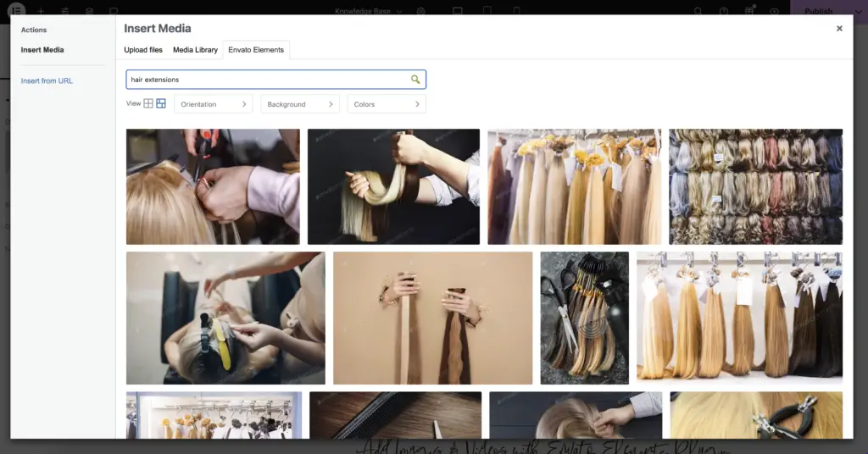This screenshot has height=454, width=868.
Task: Open page settings gear icon
Action: click(421, 11)
